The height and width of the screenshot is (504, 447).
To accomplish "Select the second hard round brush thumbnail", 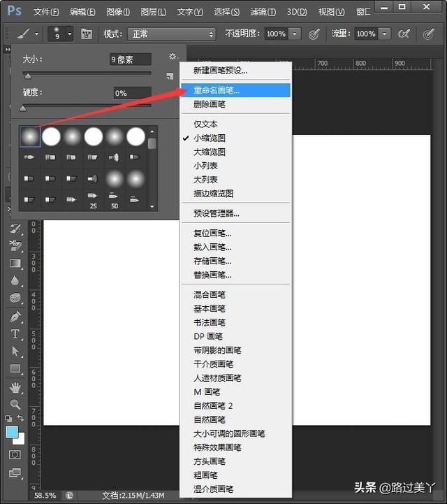I will click(51, 136).
